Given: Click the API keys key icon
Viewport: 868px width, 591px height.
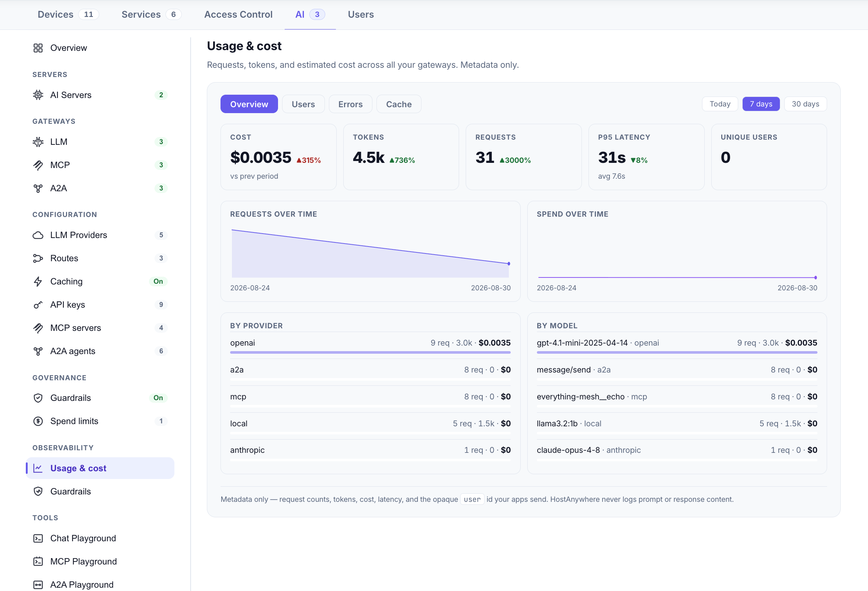Looking at the screenshot, I should coord(38,305).
